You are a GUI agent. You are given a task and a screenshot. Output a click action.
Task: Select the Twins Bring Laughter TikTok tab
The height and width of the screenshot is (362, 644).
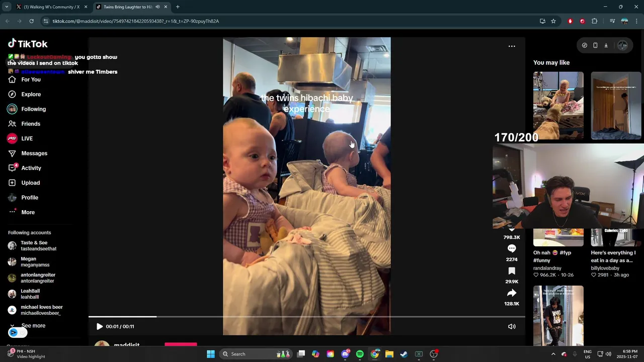coord(128,7)
